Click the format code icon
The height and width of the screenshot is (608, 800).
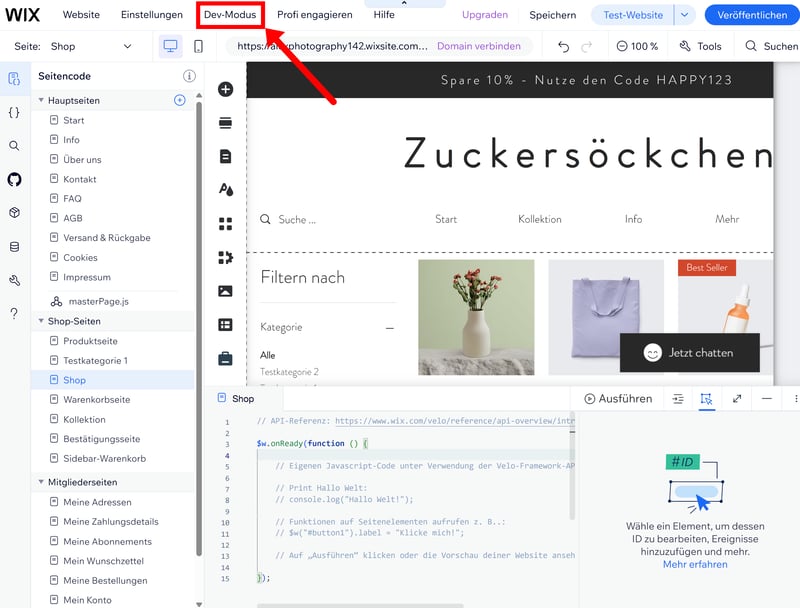click(678, 399)
